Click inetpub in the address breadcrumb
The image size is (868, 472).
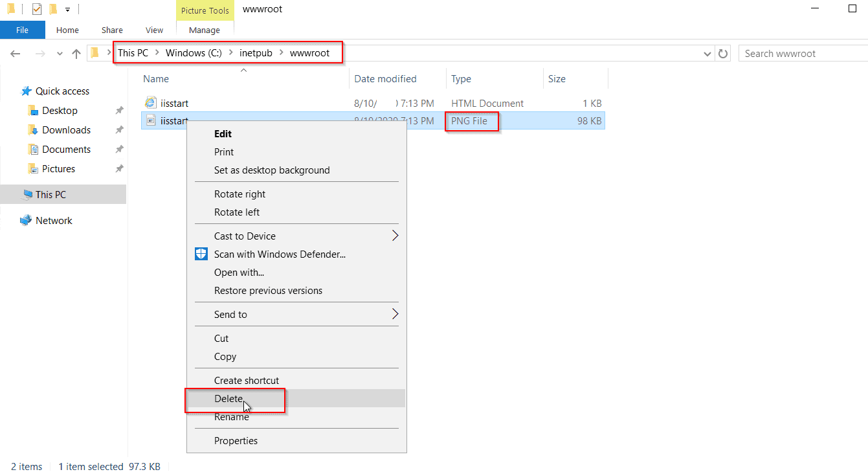coord(256,53)
